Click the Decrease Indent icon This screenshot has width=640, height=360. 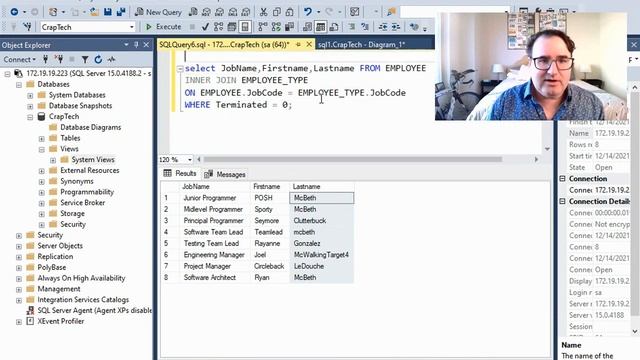point(383,27)
